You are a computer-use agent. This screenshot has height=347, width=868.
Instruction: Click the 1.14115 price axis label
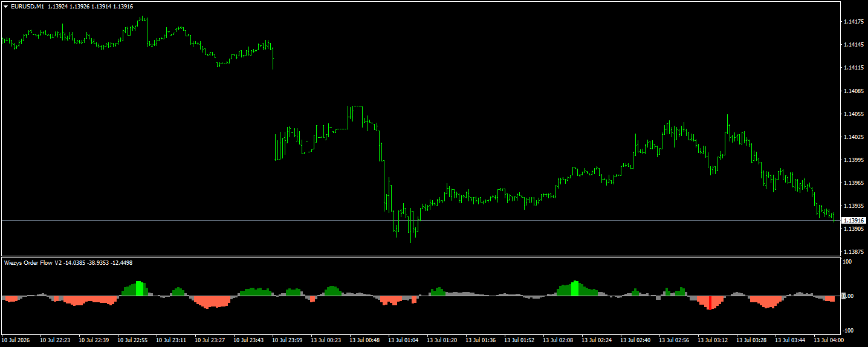(853, 68)
